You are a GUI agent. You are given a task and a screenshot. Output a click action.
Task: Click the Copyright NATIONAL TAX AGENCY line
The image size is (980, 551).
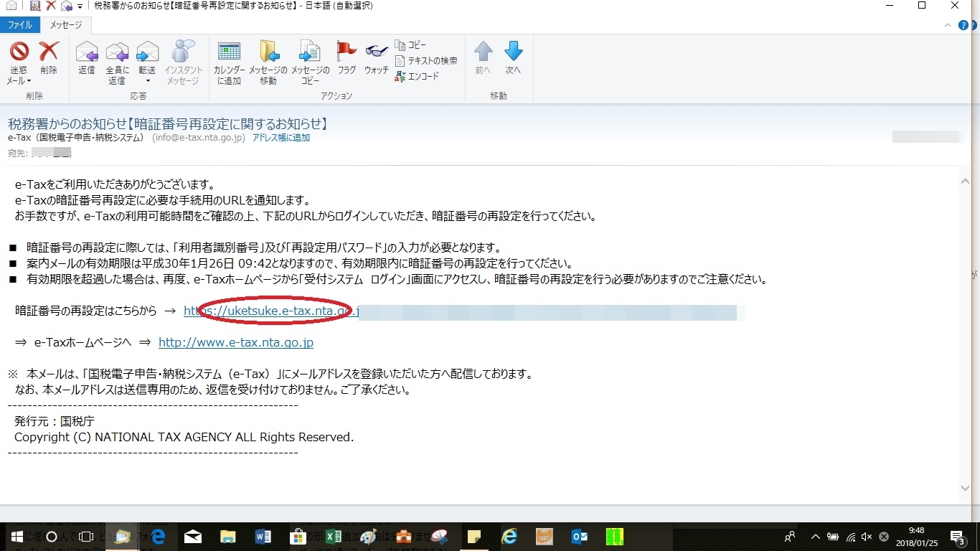click(x=184, y=437)
